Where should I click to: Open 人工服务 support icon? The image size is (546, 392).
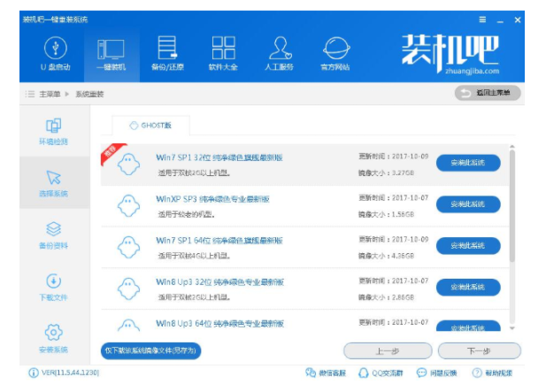[280, 54]
